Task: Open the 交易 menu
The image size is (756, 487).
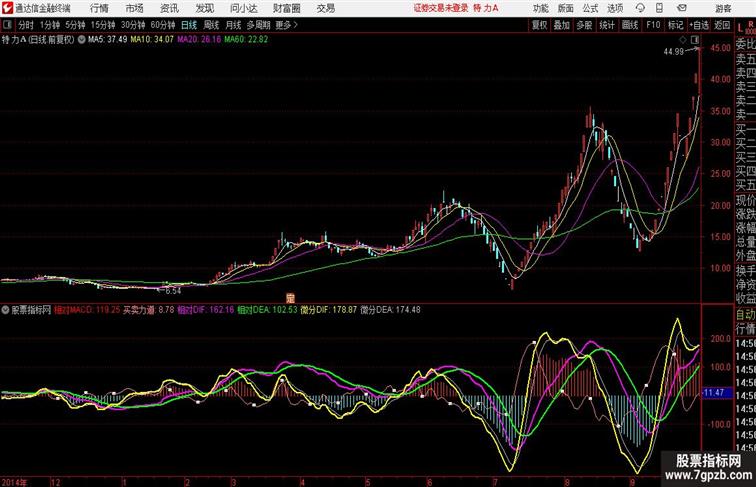Action: 325,8
